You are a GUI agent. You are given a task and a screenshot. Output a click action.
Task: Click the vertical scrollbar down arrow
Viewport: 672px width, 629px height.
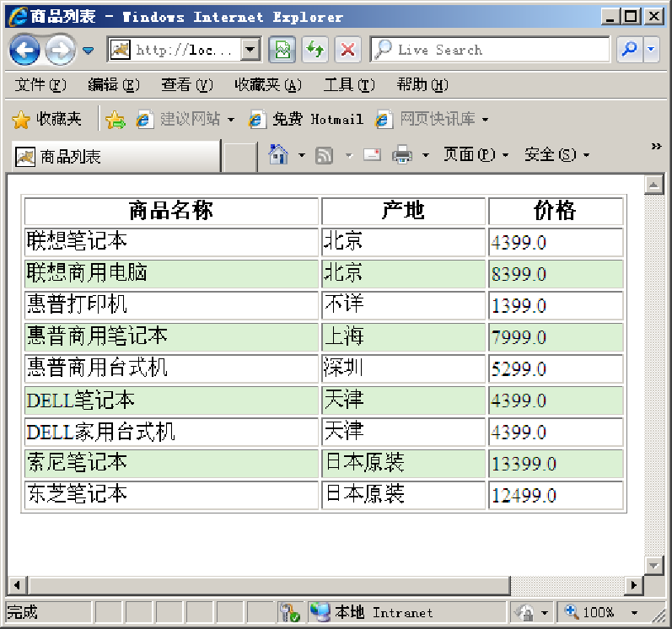coord(653,566)
